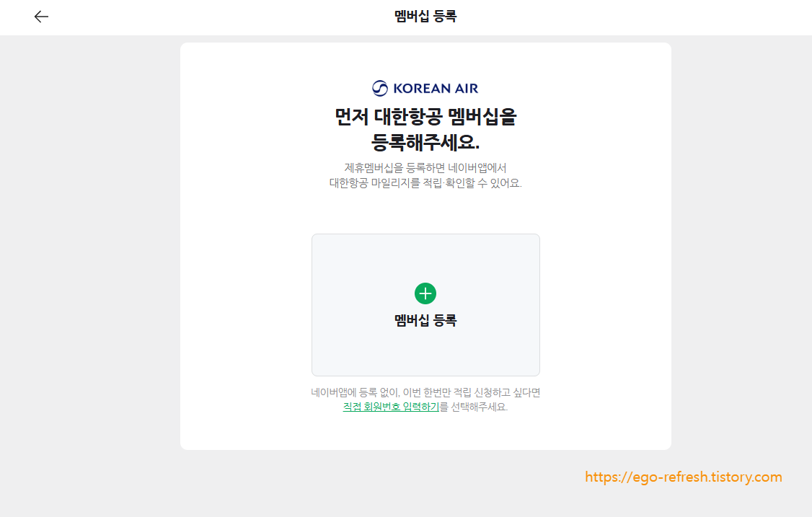
Task: Go back using the arrow icon
Action: (41, 17)
